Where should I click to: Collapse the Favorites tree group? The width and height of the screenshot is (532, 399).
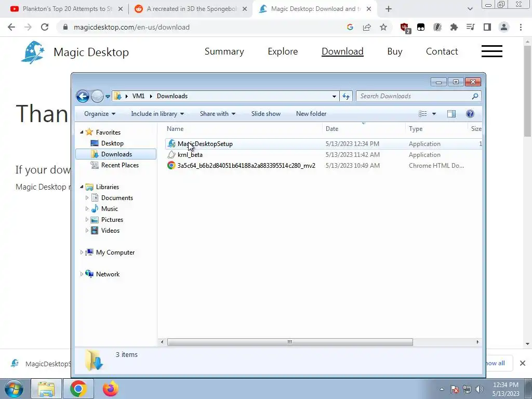coord(82,132)
